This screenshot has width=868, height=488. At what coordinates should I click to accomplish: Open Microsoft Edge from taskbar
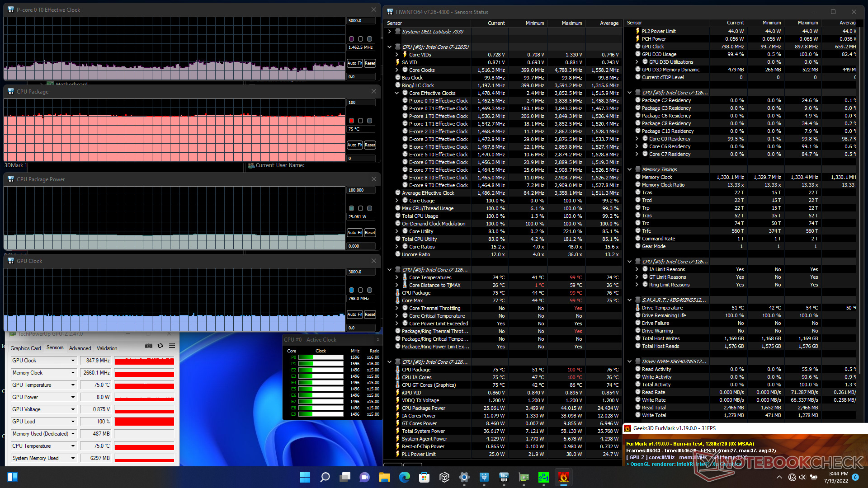coord(404,477)
